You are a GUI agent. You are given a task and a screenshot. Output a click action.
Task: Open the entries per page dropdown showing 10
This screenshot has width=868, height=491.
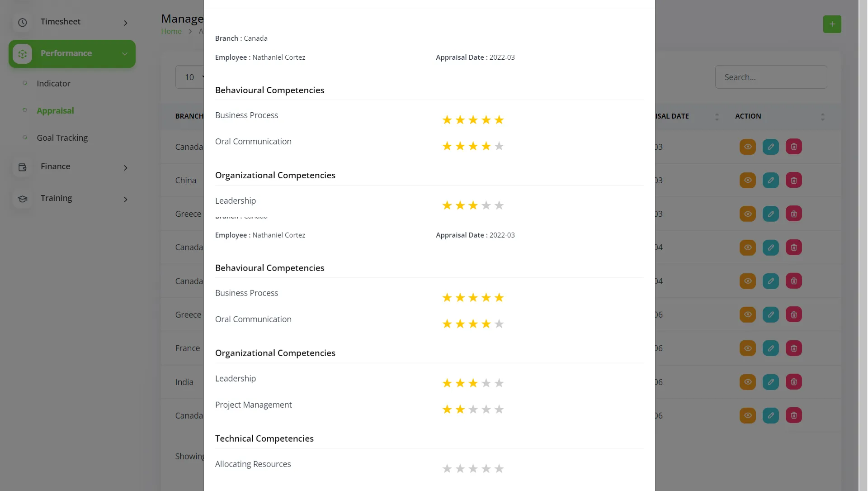[190, 77]
